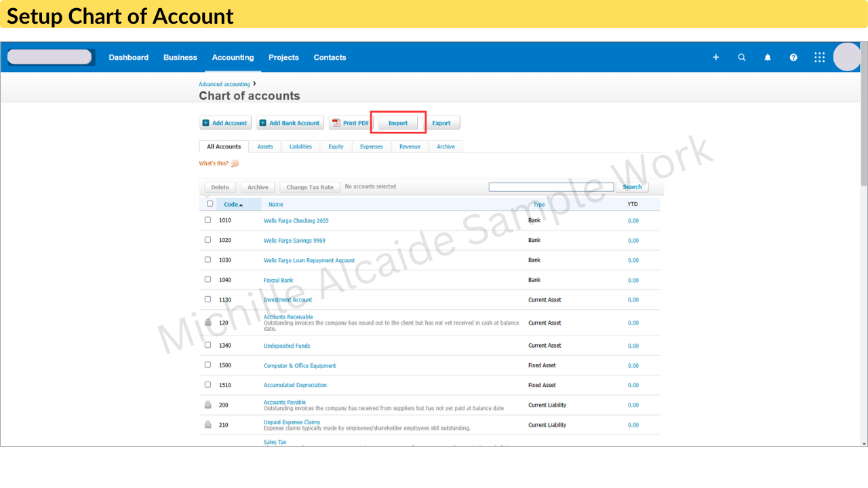Click the Archive button above the table
Image resolution: width=868 pixels, height=488 pixels.
click(258, 187)
